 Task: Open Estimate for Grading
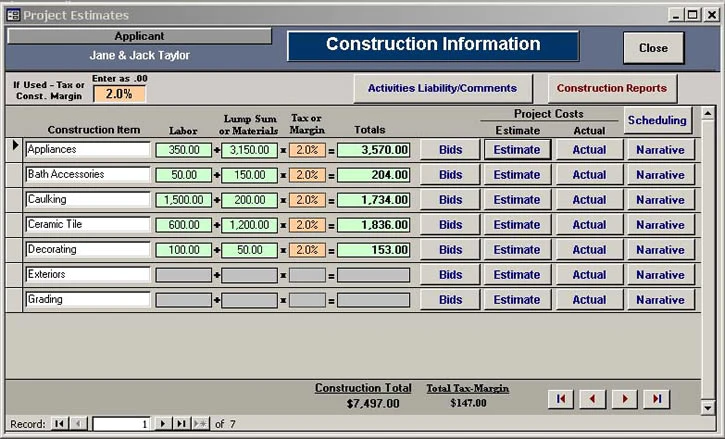click(517, 300)
